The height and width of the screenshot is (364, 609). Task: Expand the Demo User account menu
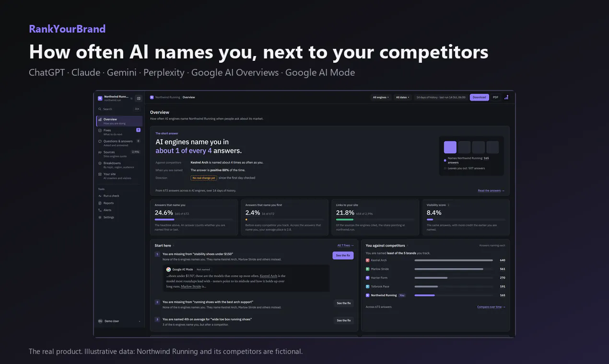(x=119, y=321)
